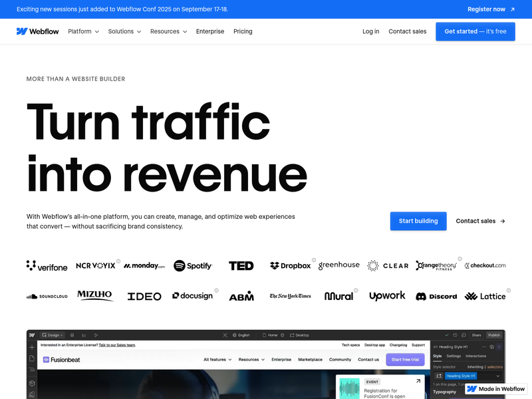Click The New York Times logo

tap(291, 296)
